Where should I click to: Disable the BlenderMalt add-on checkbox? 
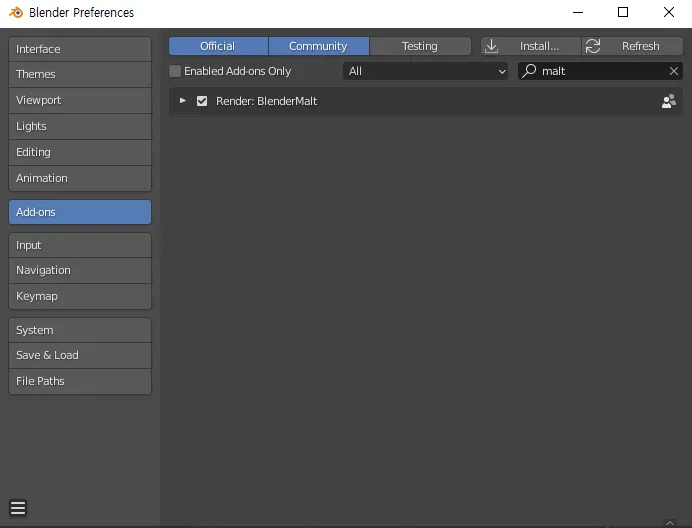(x=202, y=101)
